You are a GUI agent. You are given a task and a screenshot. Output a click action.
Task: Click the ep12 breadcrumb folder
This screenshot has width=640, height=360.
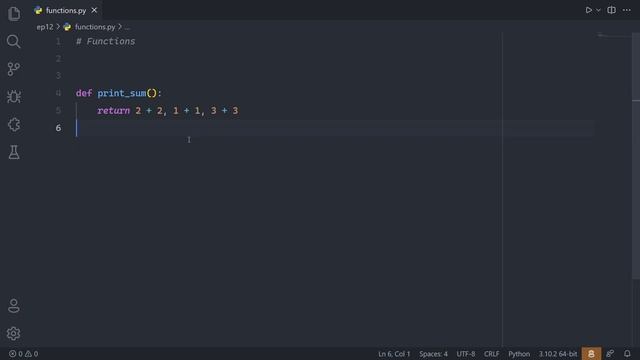(45, 27)
